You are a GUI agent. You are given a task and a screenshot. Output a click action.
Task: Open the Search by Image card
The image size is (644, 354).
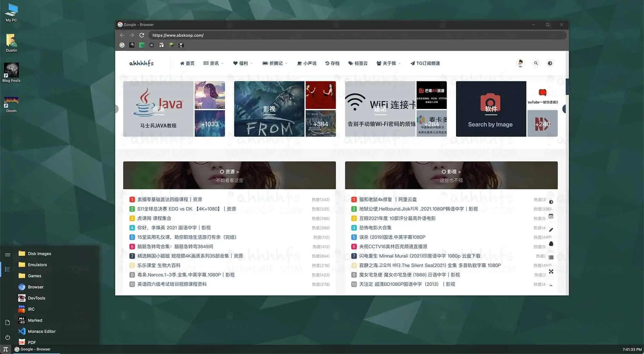(490, 109)
